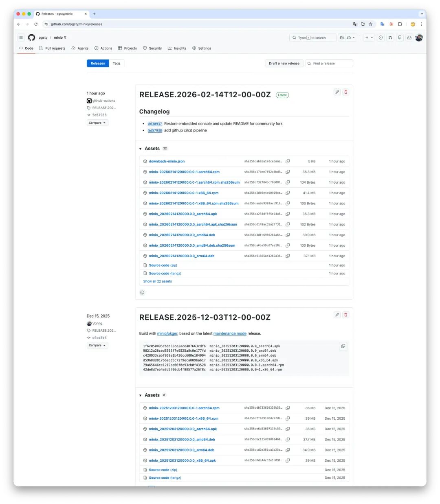Image resolution: width=440 pixels, height=504 pixels.
Task: Delete the RELEASE.2025-12-03T12-00-00Z release with trash icon
Action: pos(346,315)
